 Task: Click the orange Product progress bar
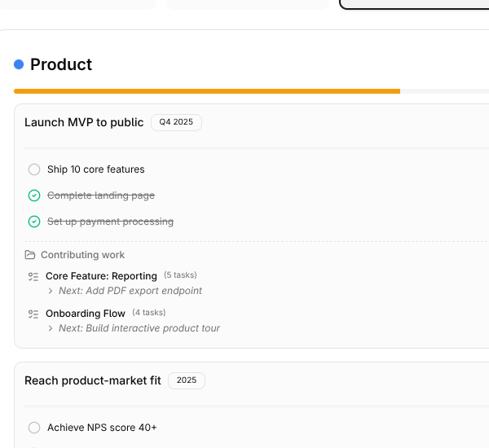tap(207, 91)
